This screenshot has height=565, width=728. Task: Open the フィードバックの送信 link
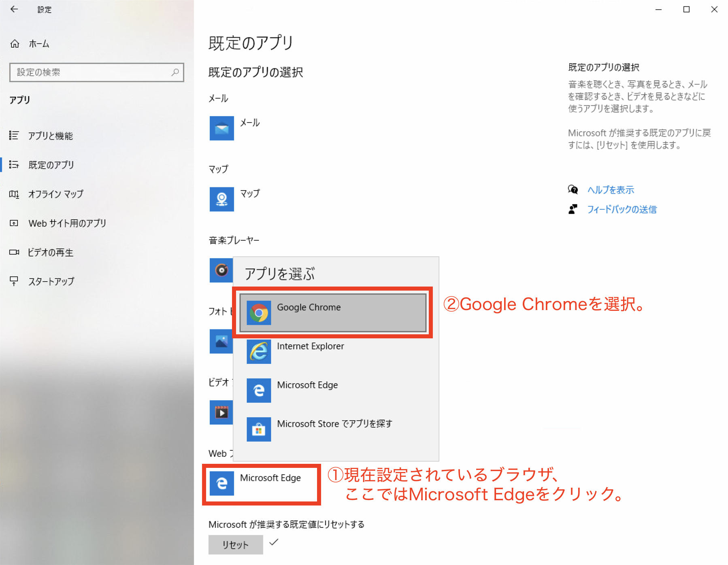pyautogui.click(x=622, y=209)
